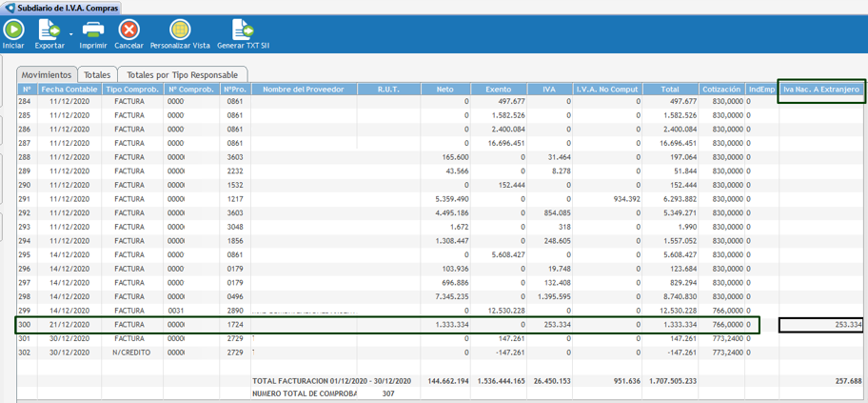Click the Subdiario de I.V.A. Compras window tab
The height and width of the screenshot is (403, 868).
pyautogui.click(x=62, y=7)
